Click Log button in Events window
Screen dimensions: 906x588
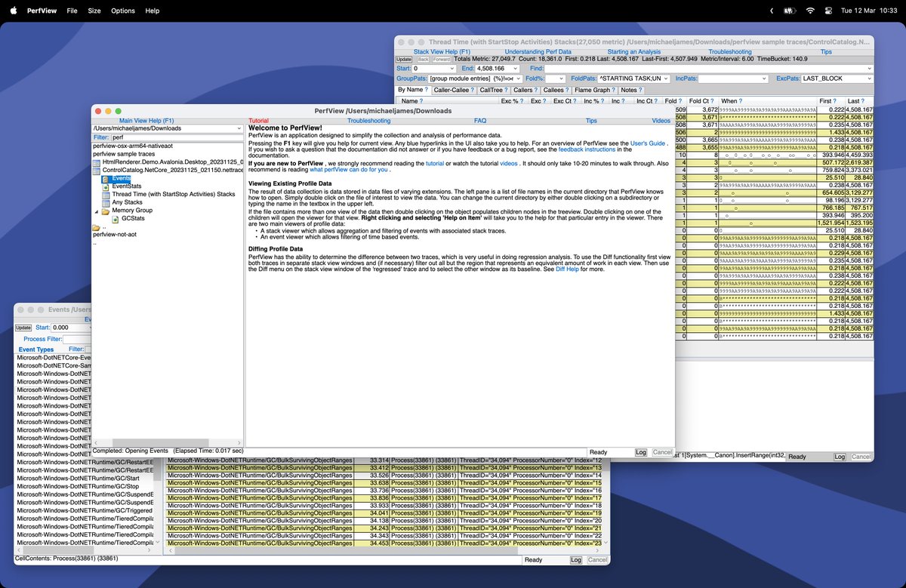[575, 560]
